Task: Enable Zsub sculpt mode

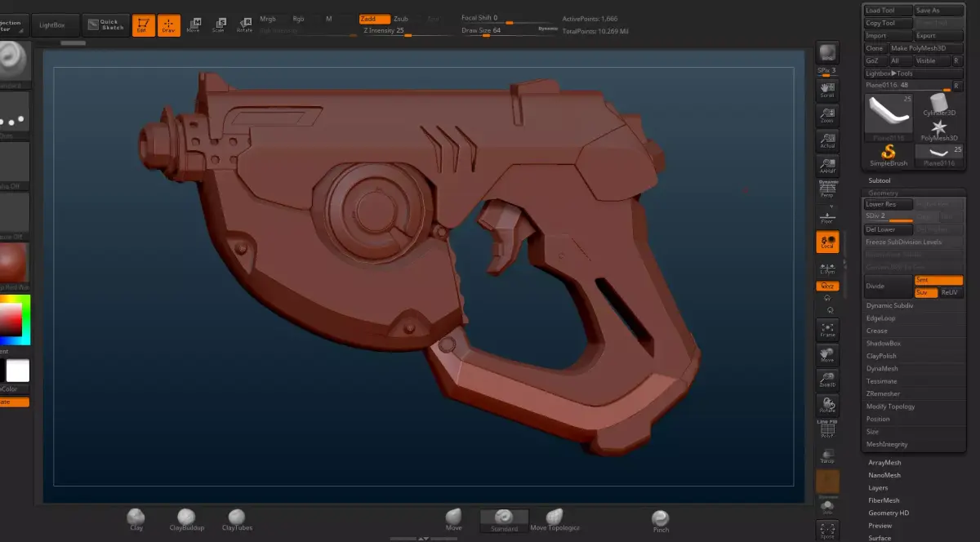Action: (401, 19)
